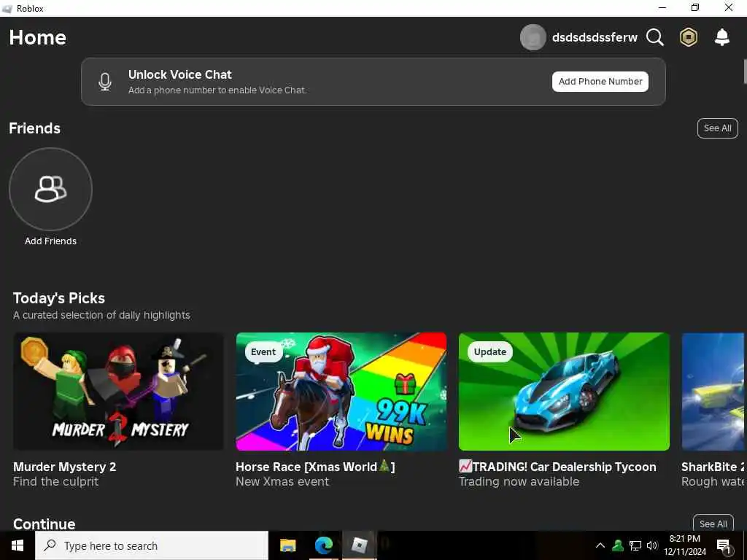Click the Find the culprit subtitle

pos(55,481)
